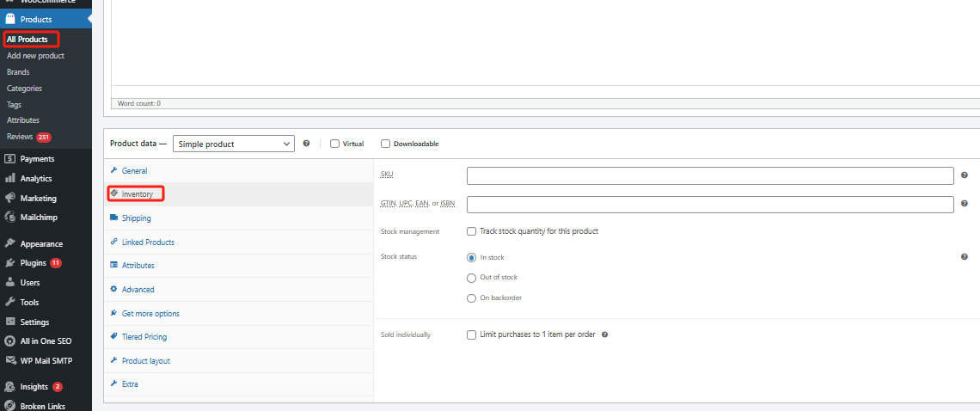Open the Simple product type dropdown
The image size is (980, 411).
pyautogui.click(x=233, y=144)
